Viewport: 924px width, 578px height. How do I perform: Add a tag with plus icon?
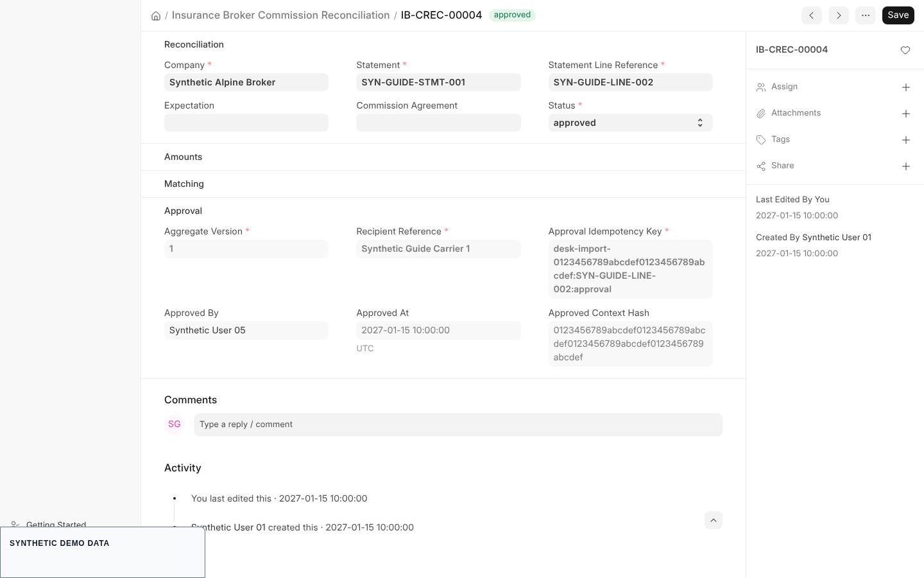pyautogui.click(x=906, y=140)
